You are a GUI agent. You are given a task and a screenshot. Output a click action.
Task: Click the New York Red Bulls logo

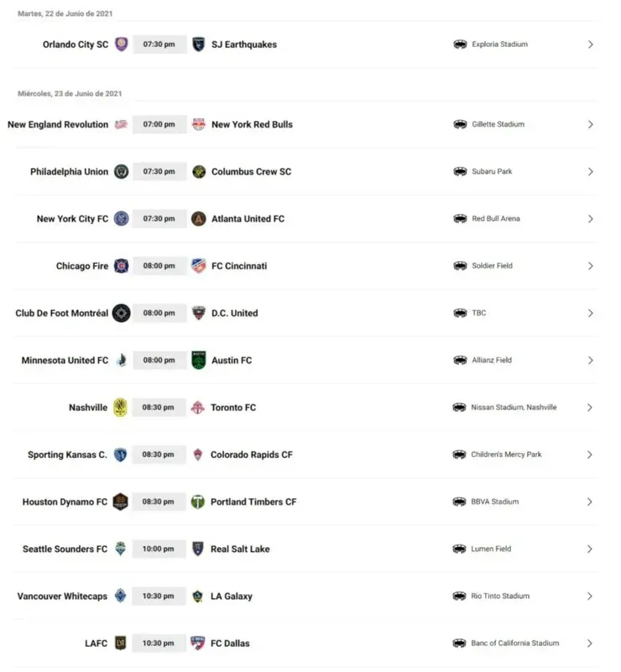(198, 124)
